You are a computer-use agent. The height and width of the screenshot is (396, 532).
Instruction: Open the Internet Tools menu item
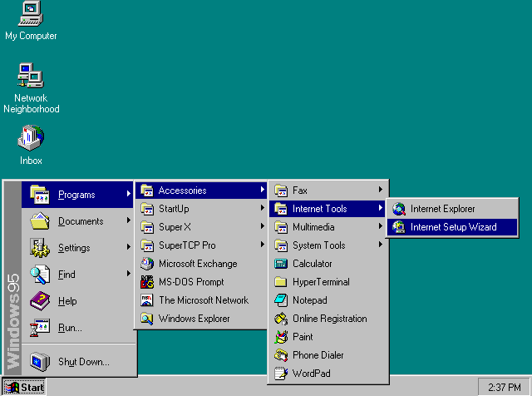point(328,209)
